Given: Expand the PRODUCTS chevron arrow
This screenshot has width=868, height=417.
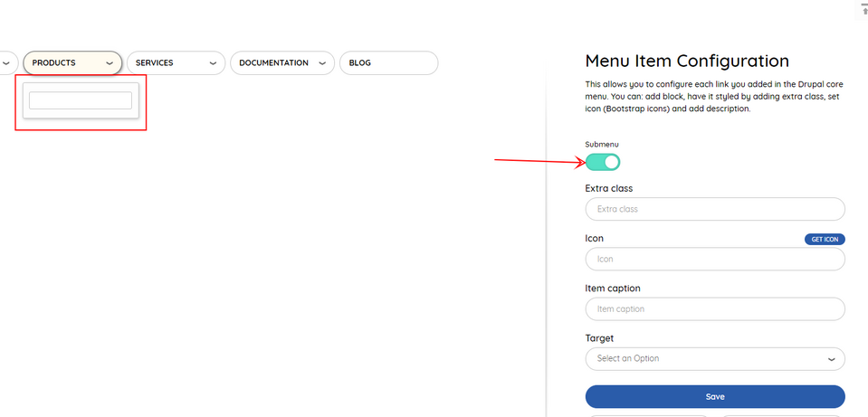Looking at the screenshot, I should click(x=110, y=63).
